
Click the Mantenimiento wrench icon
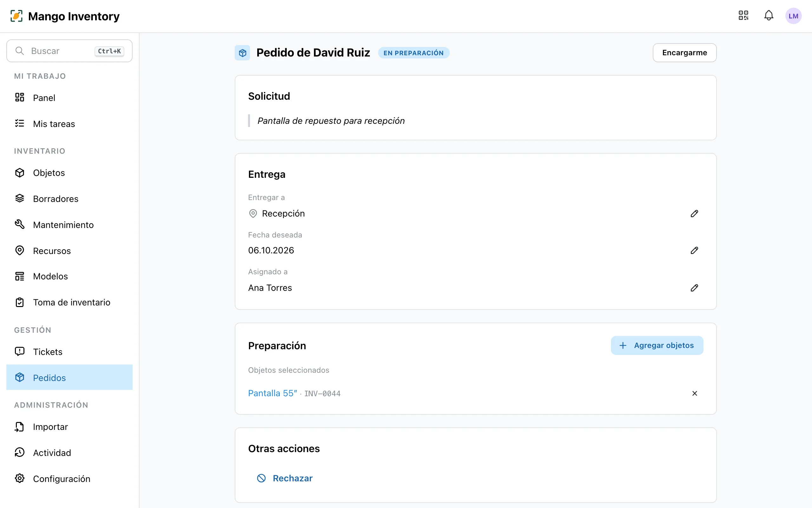pos(20,224)
